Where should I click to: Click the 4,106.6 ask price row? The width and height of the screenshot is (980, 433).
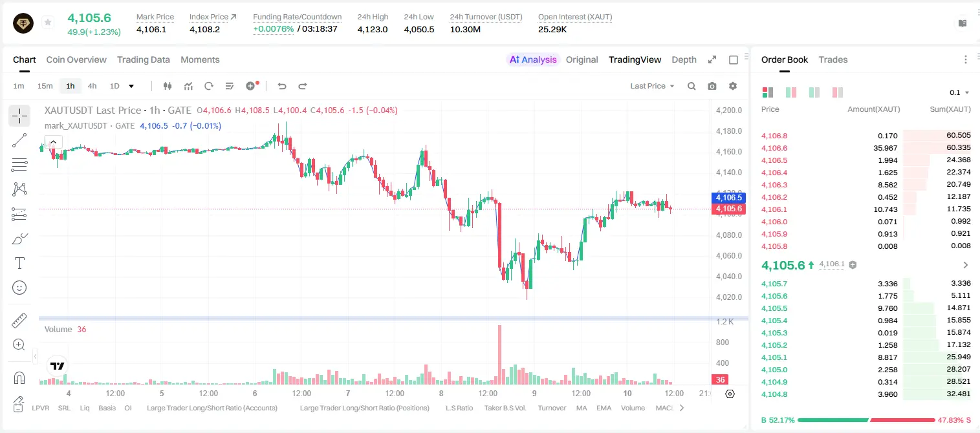pos(866,148)
